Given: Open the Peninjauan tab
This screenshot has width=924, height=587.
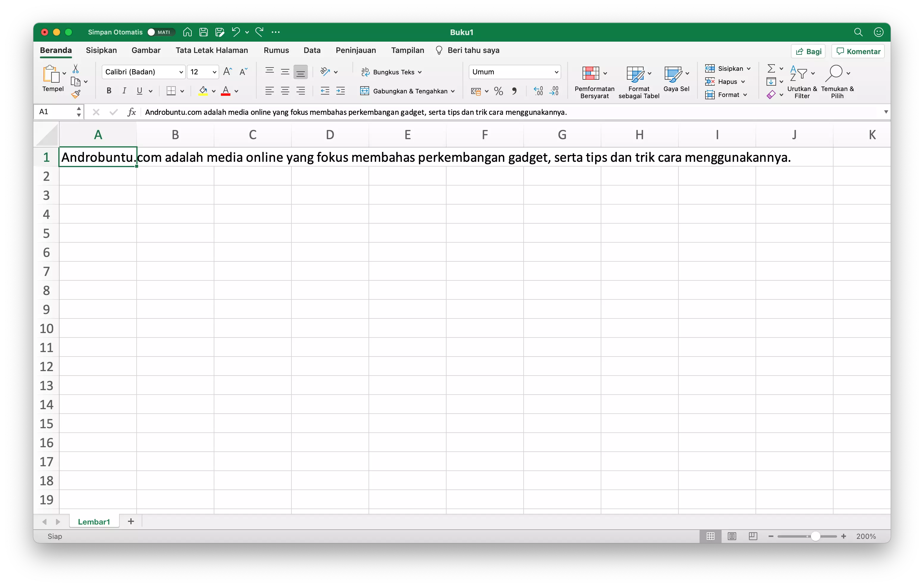Looking at the screenshot, I should click(355, 50).
